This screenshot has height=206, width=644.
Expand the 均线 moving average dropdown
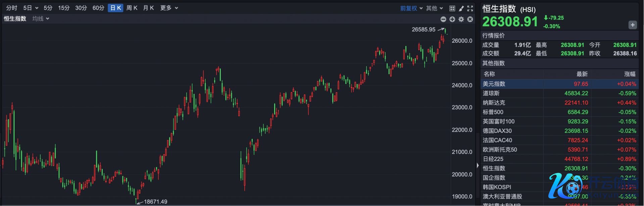coord(41,19)
